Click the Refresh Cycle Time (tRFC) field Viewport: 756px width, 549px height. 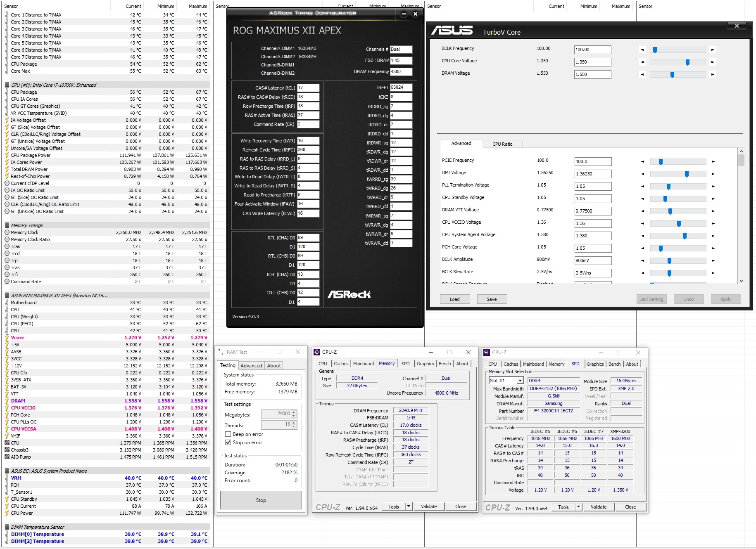pyautogui.click(x=308, y=150)
